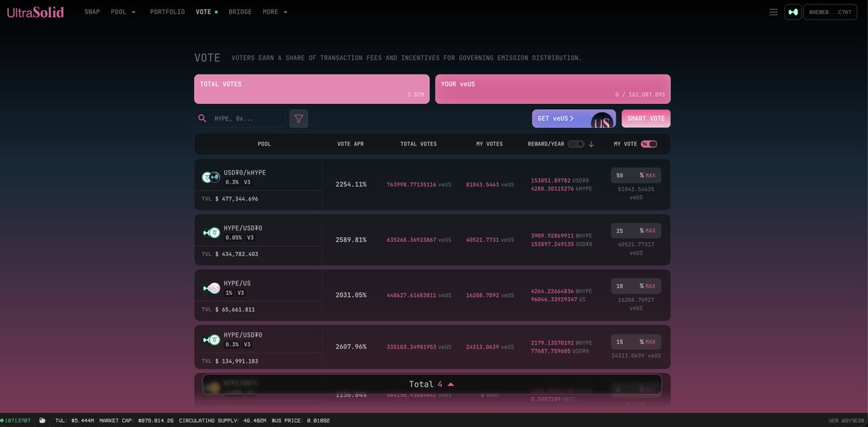Toggle the My Vote percent switch
868x427 pixels.
[x=649, y=144]
